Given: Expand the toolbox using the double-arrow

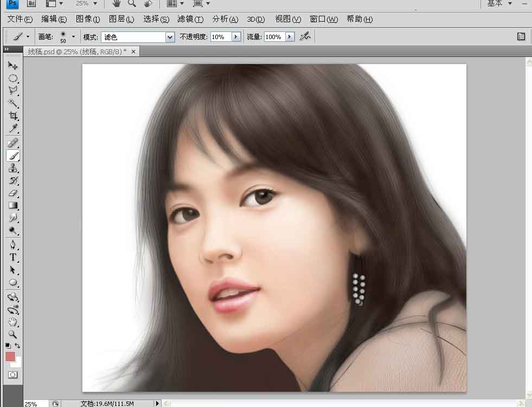Looking at the screenshot, I should [7, 49].
